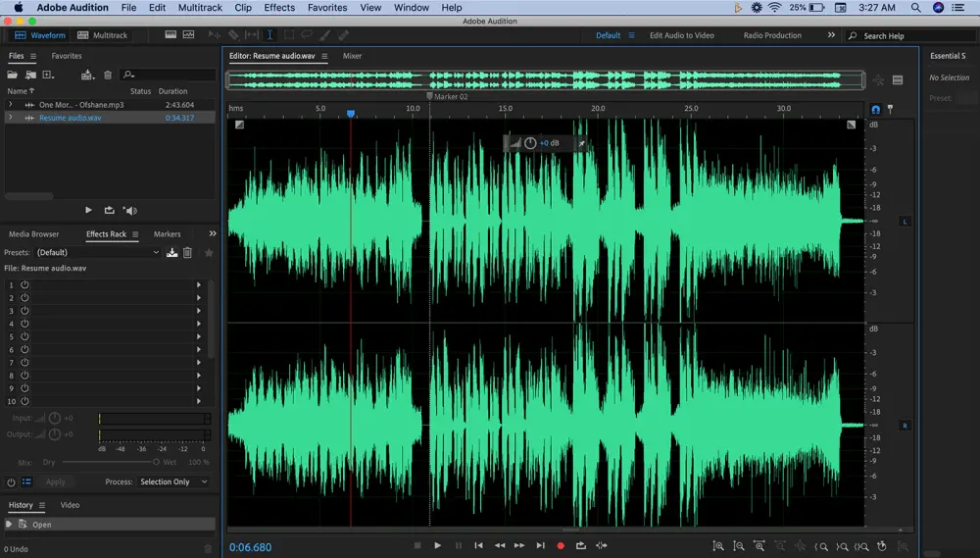The width and height of the screenshot is (980, 558).
Task: Adjust the Input gain knob
Action: pyautogui.click(x=54, y=418)
